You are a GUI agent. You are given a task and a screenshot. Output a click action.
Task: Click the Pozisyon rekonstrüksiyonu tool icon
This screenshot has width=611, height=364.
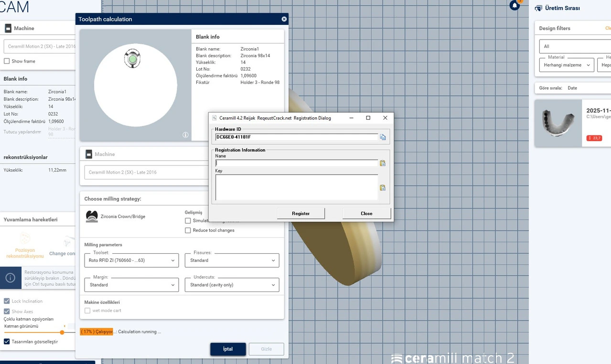tap(25, 238)
